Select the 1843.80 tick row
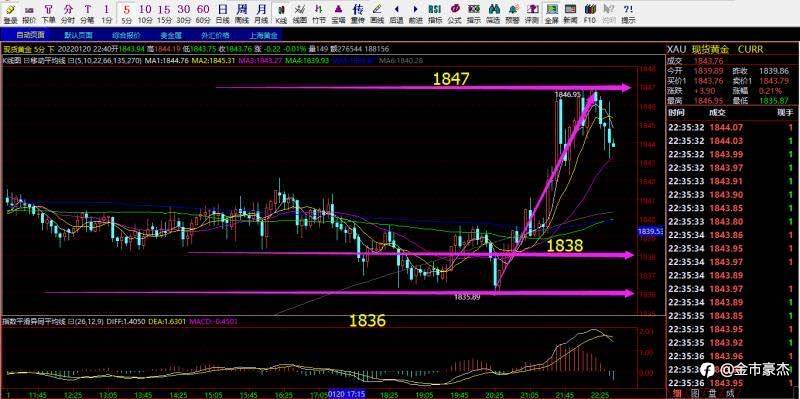 coord(731,221)
